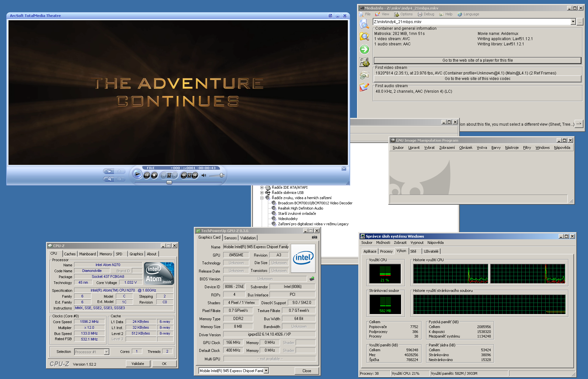Switch to Task Manager Procesy tab
588x379 pixels.
386,251
